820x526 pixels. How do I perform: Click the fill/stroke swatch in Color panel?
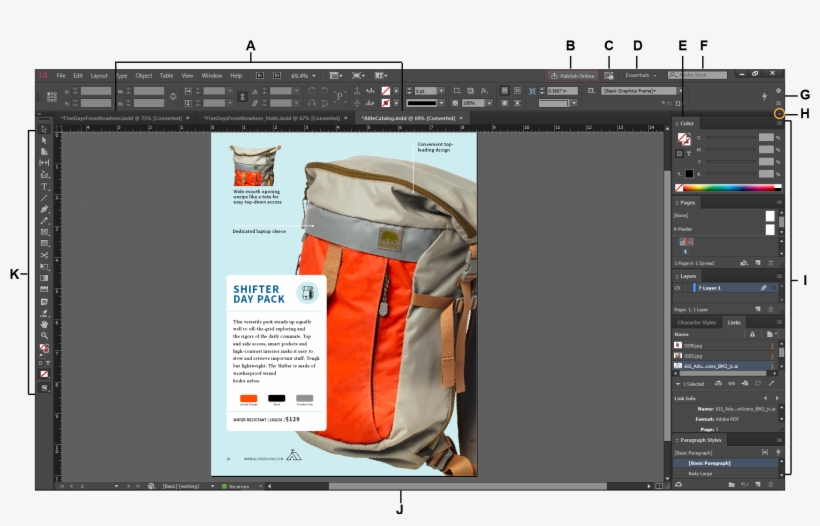(x=685, y=139)
